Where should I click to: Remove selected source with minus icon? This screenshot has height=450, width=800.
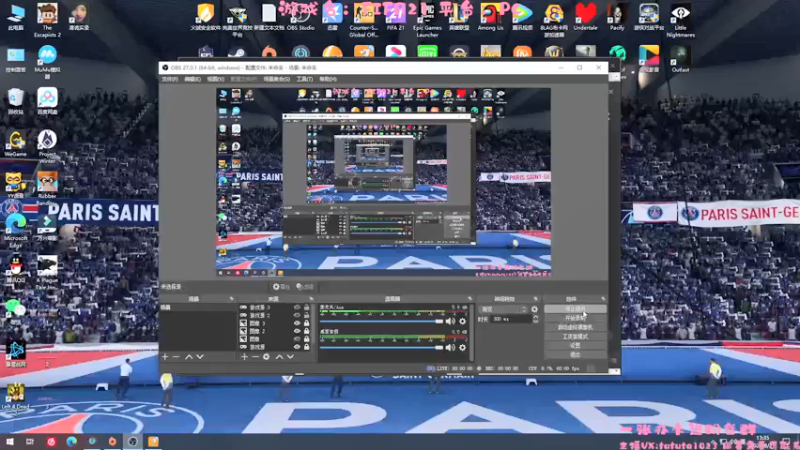[x=255, y=357]
